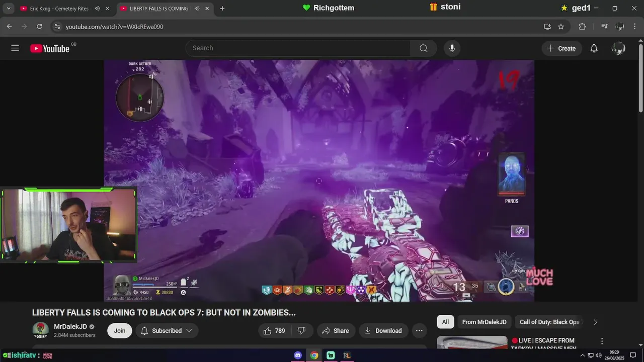Open the RL app in the taskbar
The width and height of the screenshot is (644, 362).
click(x=347, y=355)
